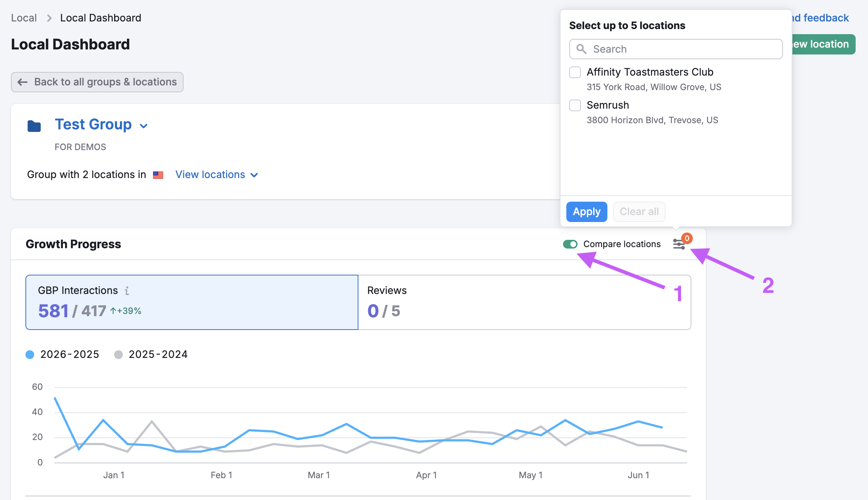The width and height of the screenshot is (868, 500).
Task: Click the Apr 1 axis label
Action: click(426, 475)
